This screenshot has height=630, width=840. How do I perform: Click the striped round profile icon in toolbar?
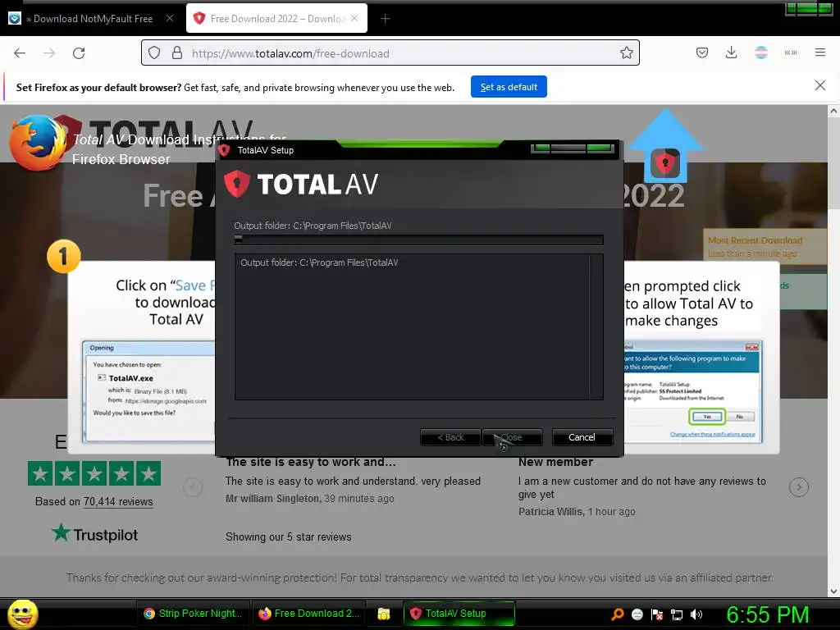coord(761,52)
